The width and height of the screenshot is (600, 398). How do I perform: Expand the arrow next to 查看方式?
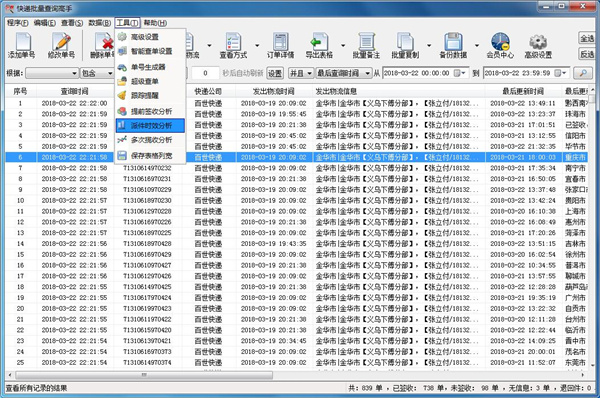pos(257,45)
